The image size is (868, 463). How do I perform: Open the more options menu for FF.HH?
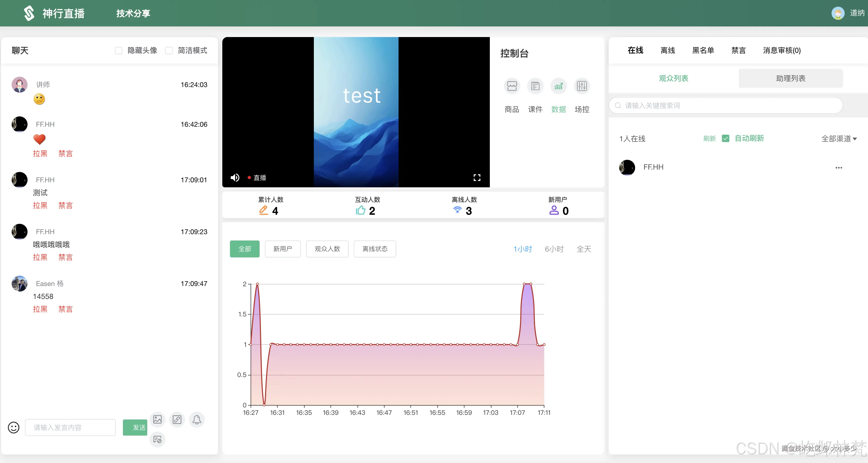(838, 167)
